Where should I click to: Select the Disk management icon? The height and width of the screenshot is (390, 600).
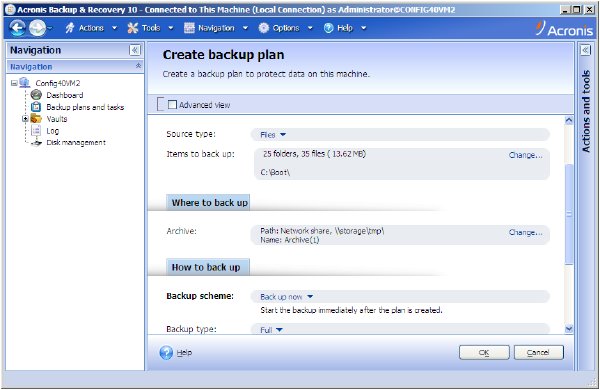[x=36, y=143]
